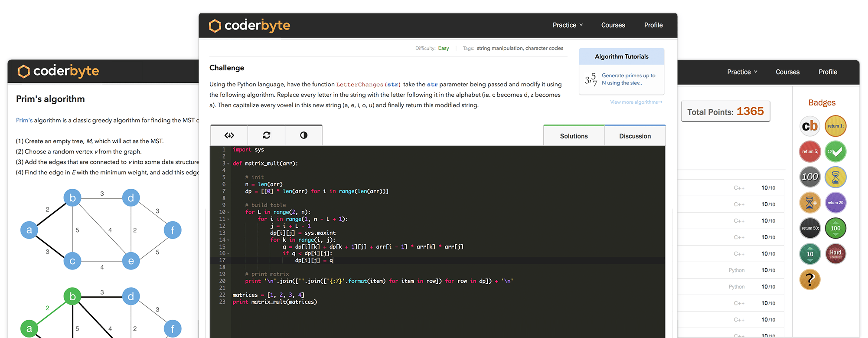Collapse the fold arrow at code line 14
This screenshot has height=338, width=868.
coord(228,240)
